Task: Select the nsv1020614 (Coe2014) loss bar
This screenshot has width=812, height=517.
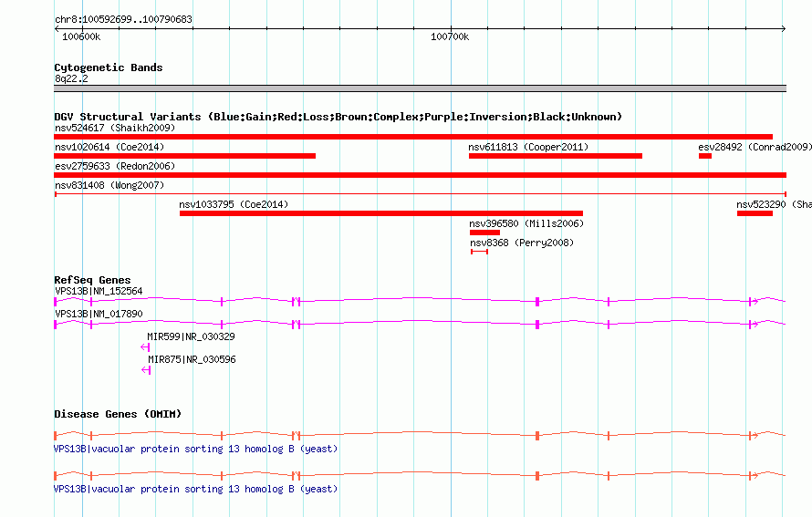Action: (185, 156)
